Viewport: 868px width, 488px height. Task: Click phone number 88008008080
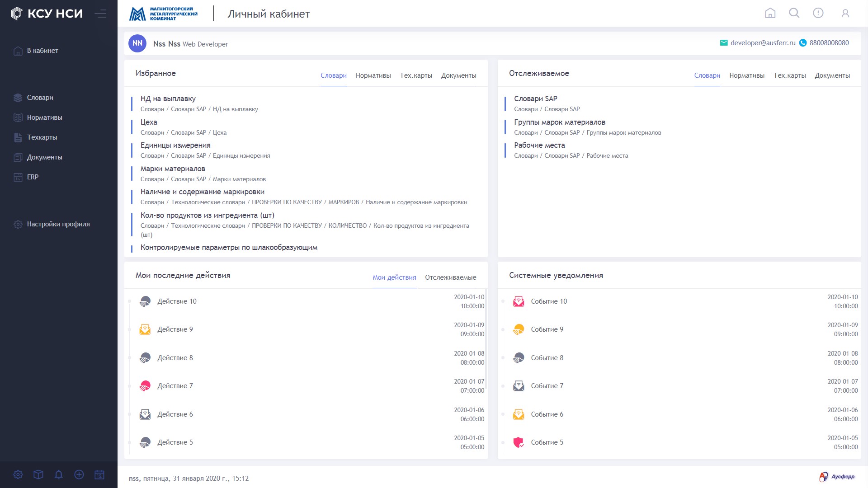point(829,43)
